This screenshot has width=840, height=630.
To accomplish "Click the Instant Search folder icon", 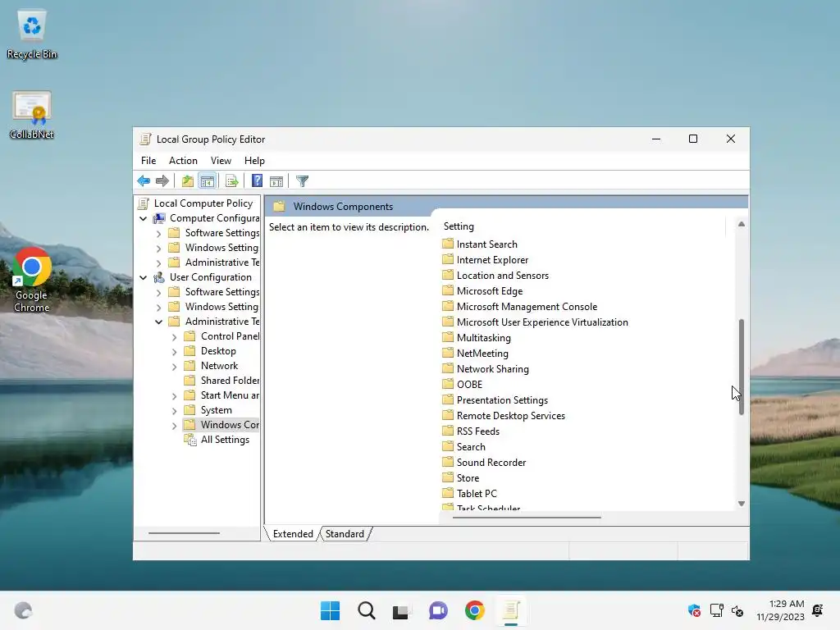I will coord(448,244).
